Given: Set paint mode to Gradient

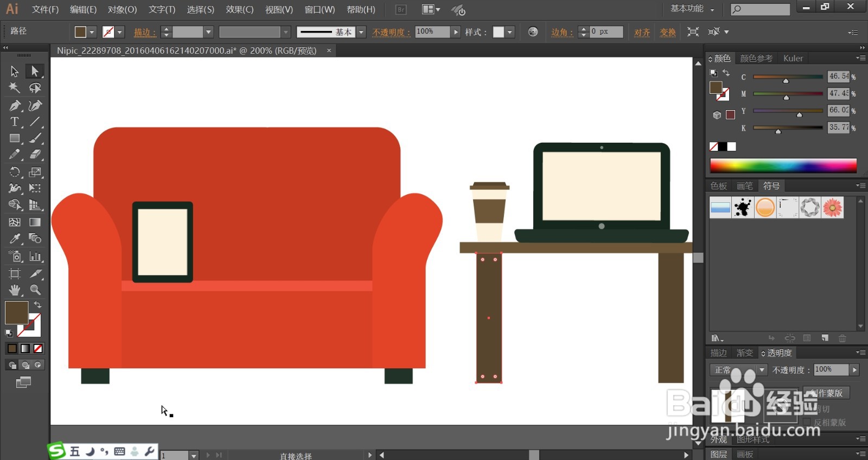Looking at the screenshot, I should (25, 348).
